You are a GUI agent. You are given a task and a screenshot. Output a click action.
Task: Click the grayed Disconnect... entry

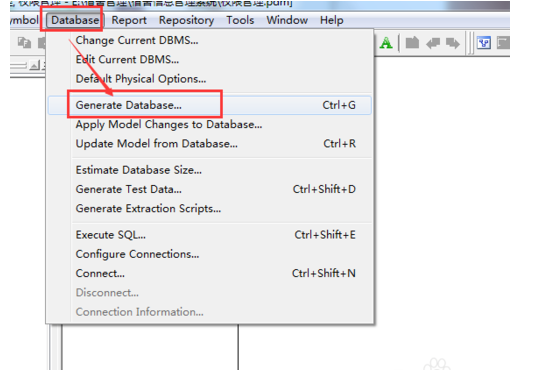(x=210, y=293)
